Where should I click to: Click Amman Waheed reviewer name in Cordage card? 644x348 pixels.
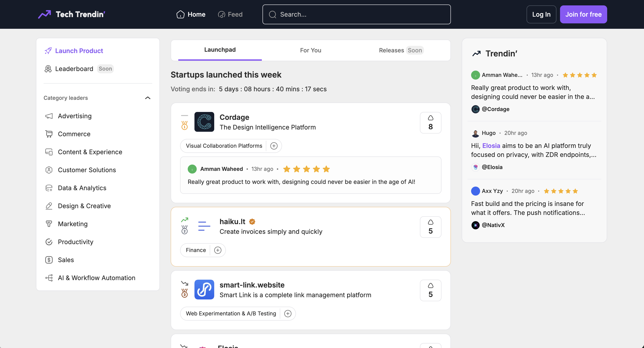click(x=221, y=169)
